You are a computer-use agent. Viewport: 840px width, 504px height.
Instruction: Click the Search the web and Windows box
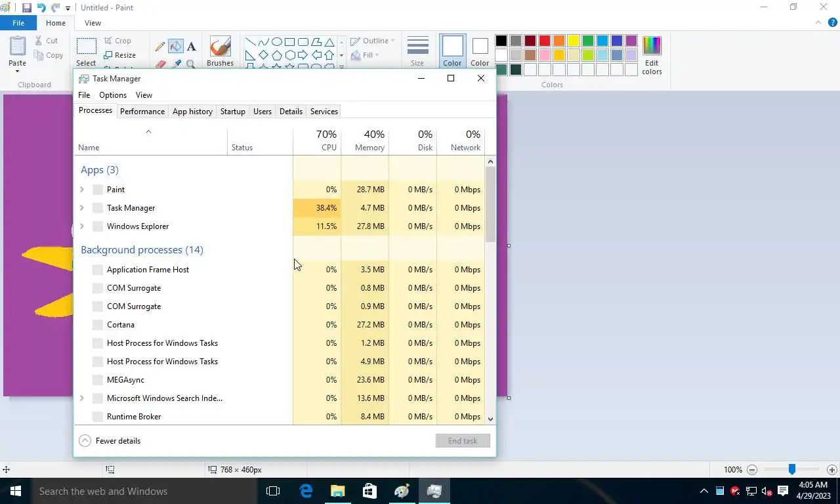pyautogui.click(x=144, y=491)
